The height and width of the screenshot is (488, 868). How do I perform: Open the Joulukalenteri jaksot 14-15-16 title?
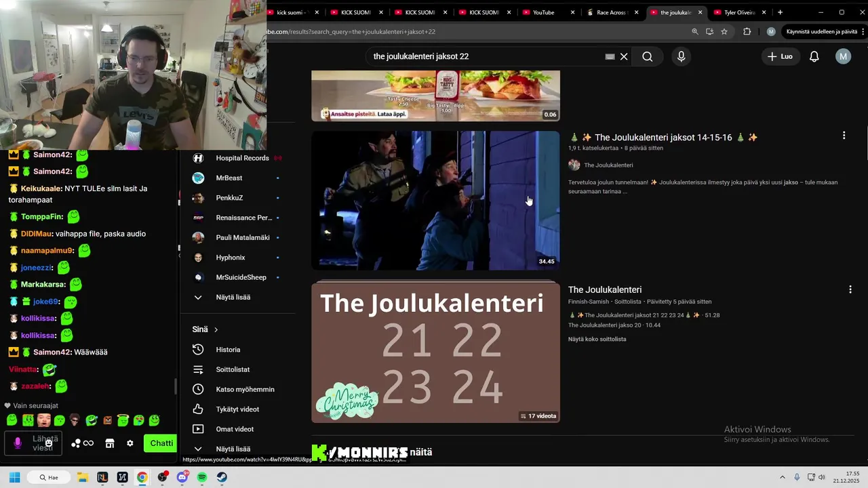[x=663, y=138]
